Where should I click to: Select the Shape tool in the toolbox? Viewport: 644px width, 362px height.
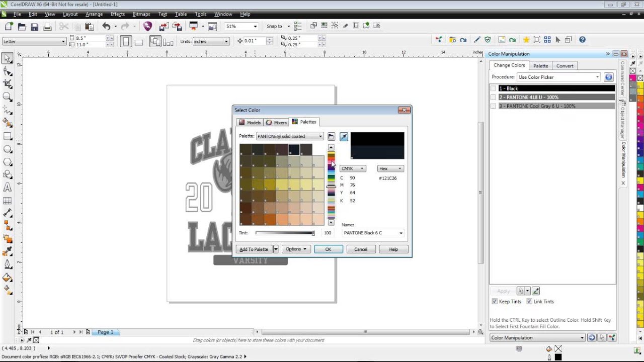pyautogui.click(x=8, y=71)
